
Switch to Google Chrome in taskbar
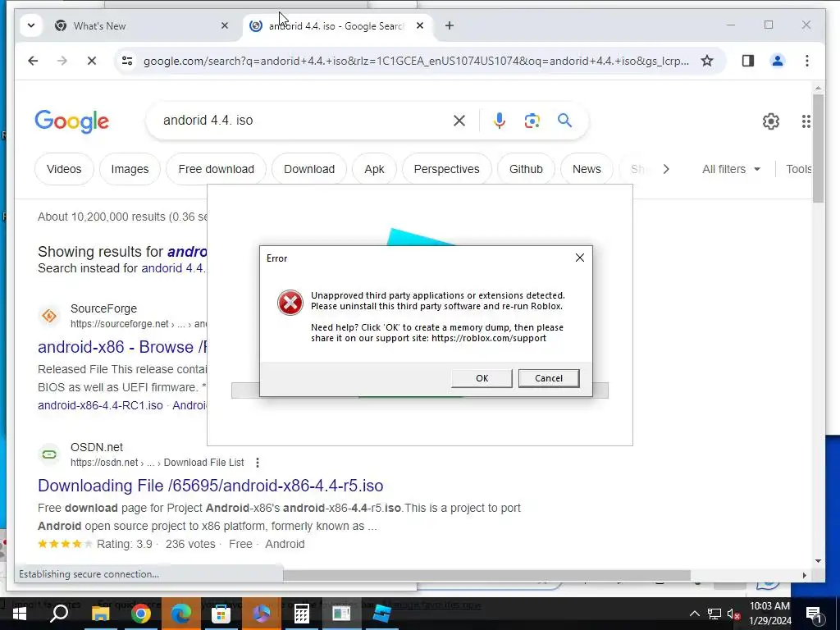140,614
